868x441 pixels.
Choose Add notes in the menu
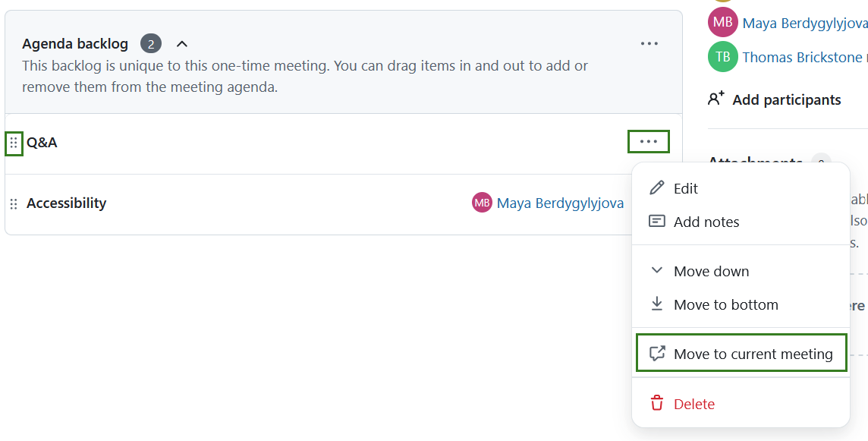tap(706, 222)
